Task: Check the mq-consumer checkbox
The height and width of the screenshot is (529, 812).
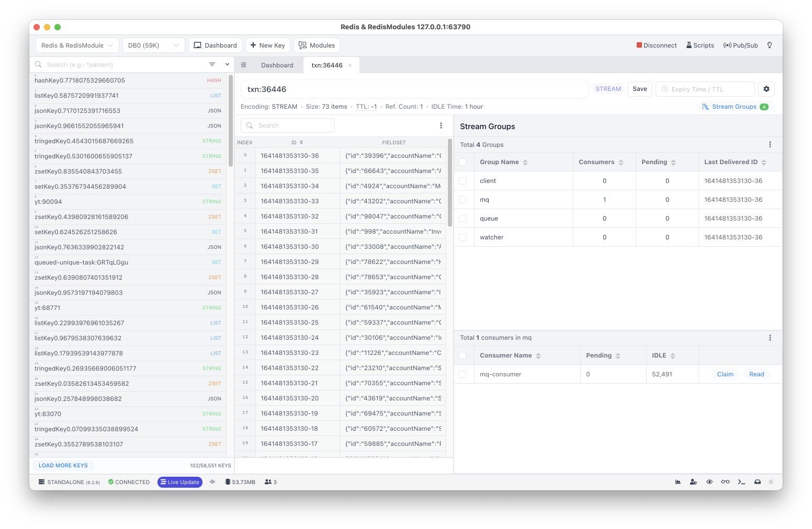Action: tap(463, 374)
